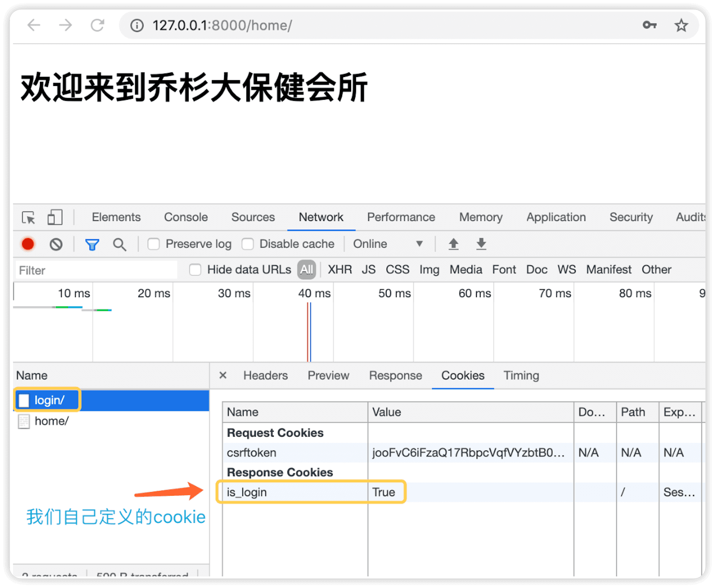Select the login/ request row
The width and height of the screenshot is (715, 588).
[x=111, y=400]
